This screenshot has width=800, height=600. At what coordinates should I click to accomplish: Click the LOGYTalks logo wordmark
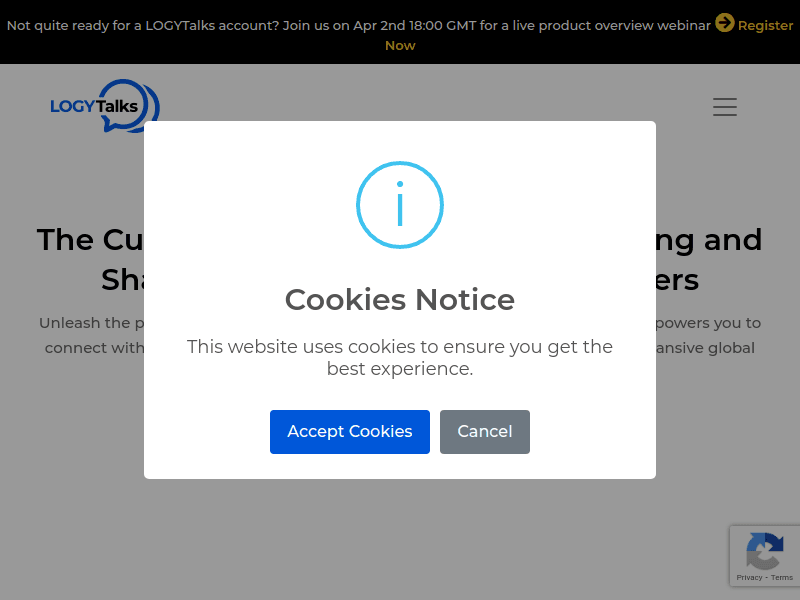pyautogui.click(x=94, y=106)
